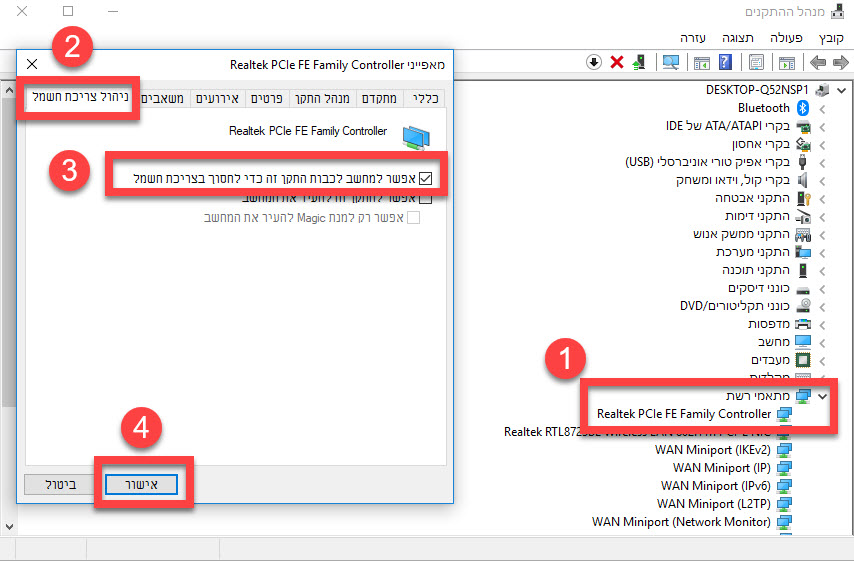Open the Action (פעולה) menu
The width and height of the screenshot is (854, 561).
pyautogui.click(x=786, y=38)
